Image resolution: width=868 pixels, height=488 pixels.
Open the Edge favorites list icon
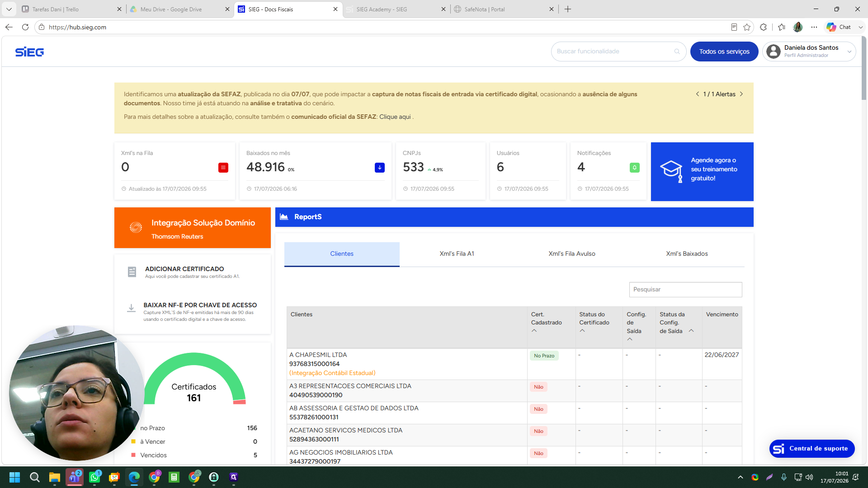(782, 27)
